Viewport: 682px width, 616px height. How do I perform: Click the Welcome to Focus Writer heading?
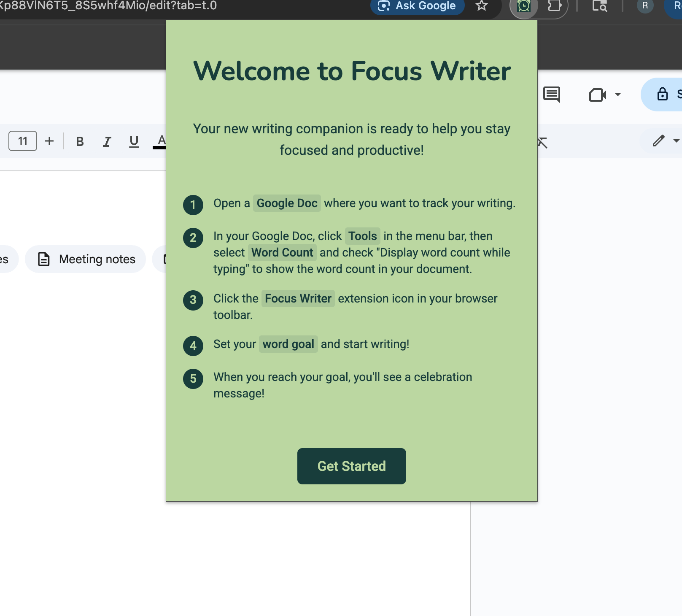(x=352, y=71)
